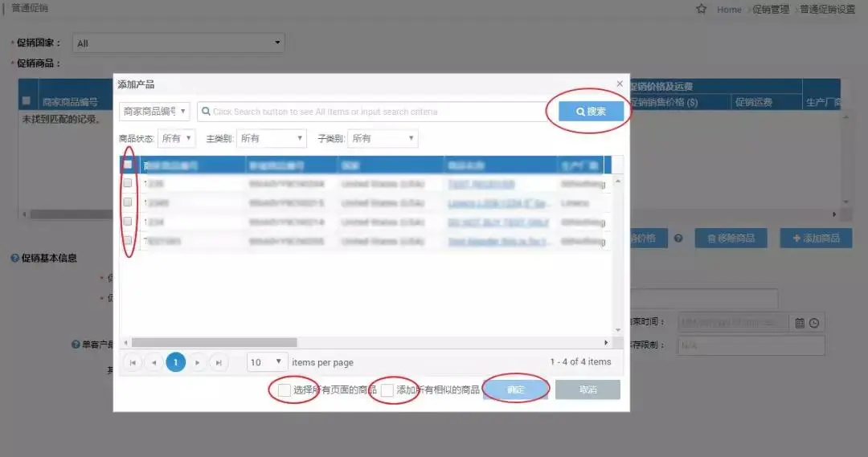This screenshot has height=457, width=868.
Task: Click dialog horizontal scrollbar thumb
Action: click(x=215, y=342)
